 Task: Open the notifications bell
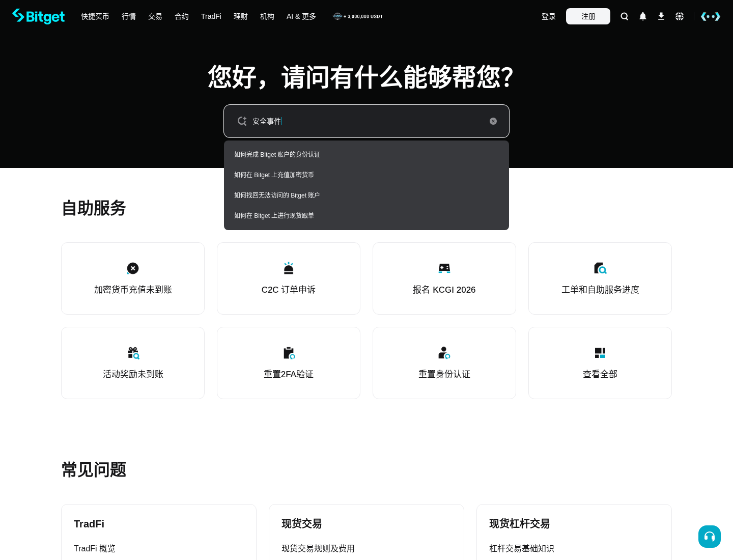click(x=643, y=16)
